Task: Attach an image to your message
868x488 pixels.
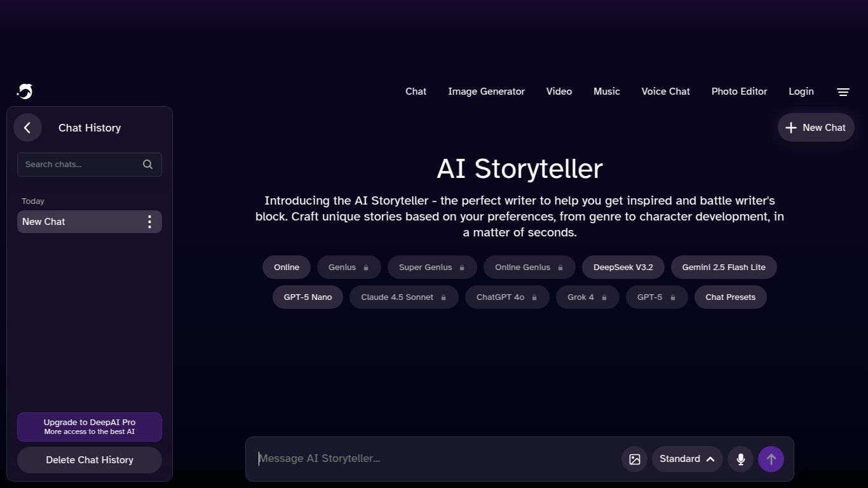Action: click(634, 459)
